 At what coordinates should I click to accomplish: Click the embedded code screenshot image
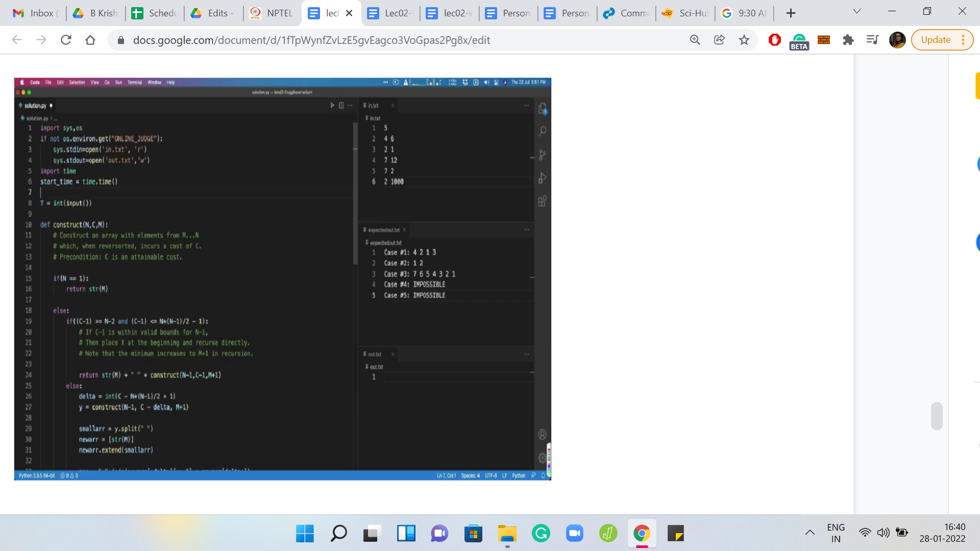click(282, 279)
